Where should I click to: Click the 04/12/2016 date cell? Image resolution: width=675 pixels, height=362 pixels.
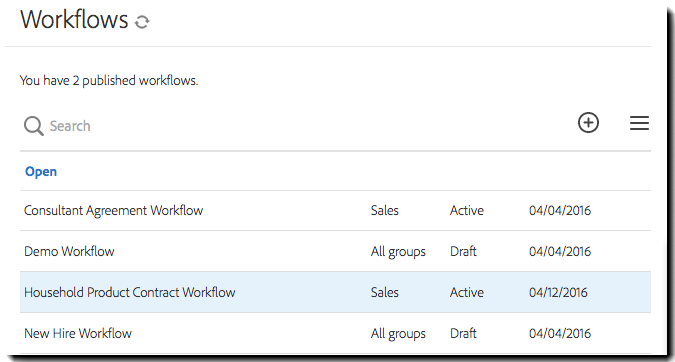point(558,292)
